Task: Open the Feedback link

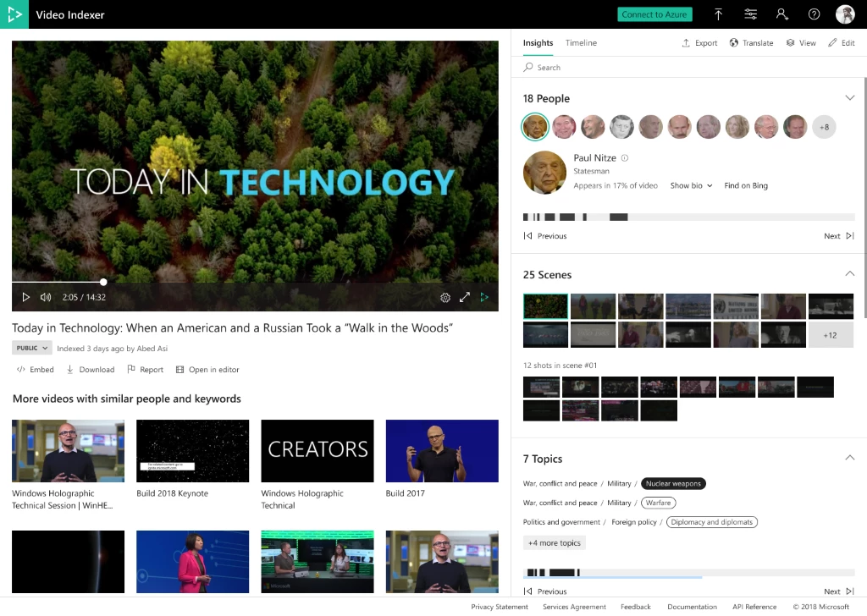Action: point(635,607)
